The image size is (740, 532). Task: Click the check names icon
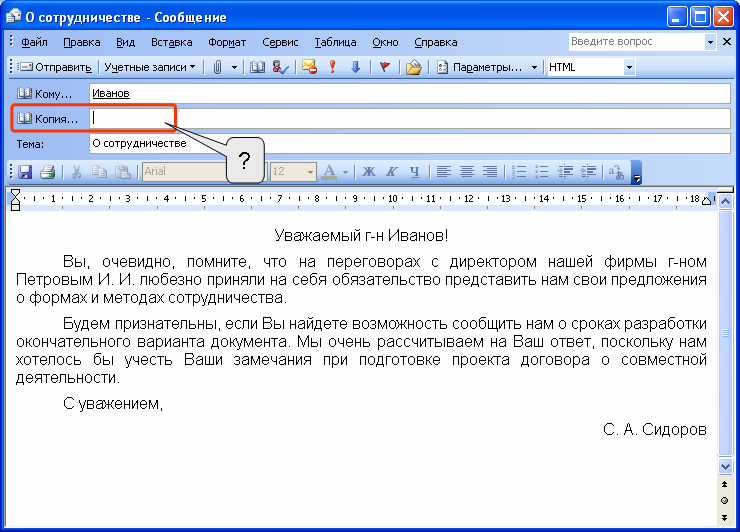(280, 68)
